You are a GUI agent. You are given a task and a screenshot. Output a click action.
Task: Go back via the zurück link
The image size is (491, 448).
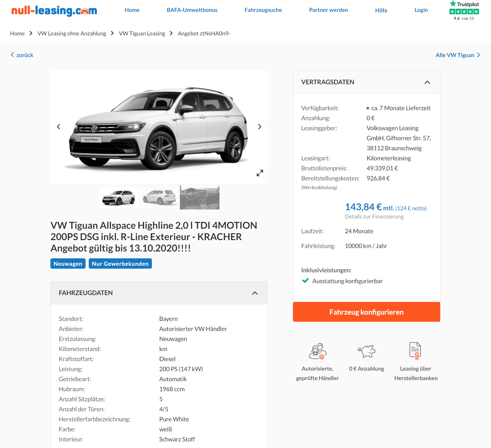pos(22,55)
